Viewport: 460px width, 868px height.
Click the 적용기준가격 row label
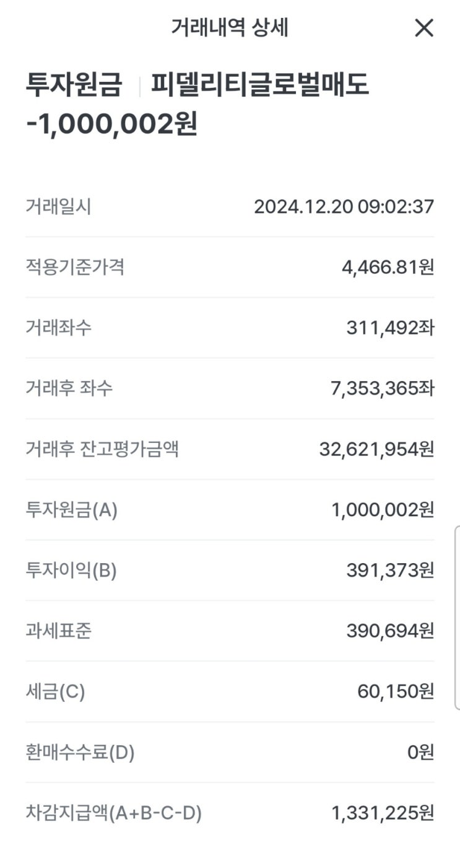(x=75, y=267)
